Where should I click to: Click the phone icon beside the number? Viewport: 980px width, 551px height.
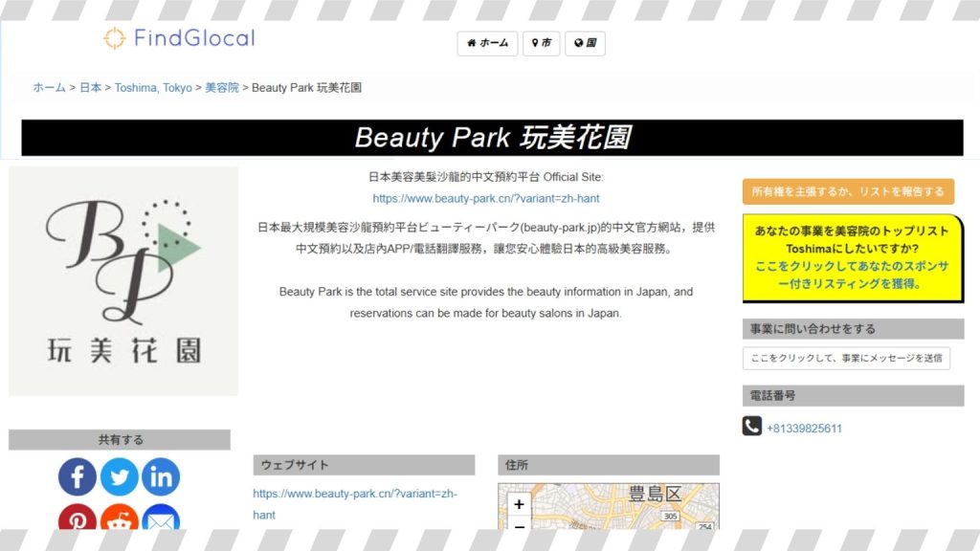751,427
